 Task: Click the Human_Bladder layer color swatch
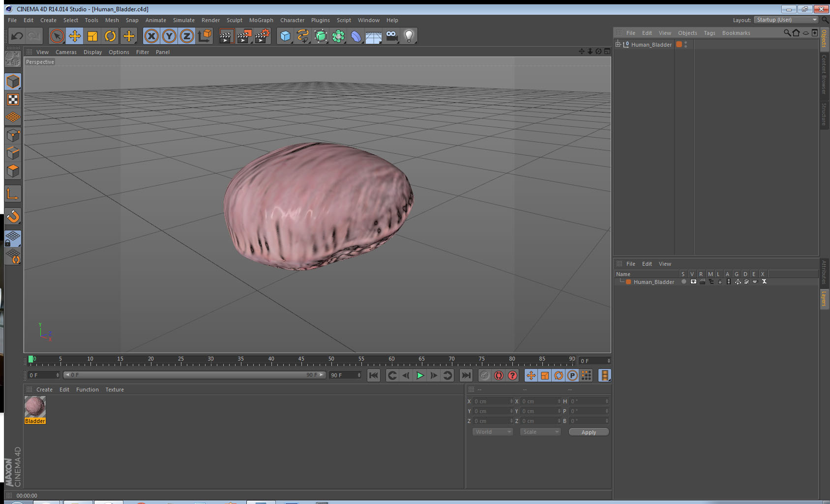click(x=628, y=282)
